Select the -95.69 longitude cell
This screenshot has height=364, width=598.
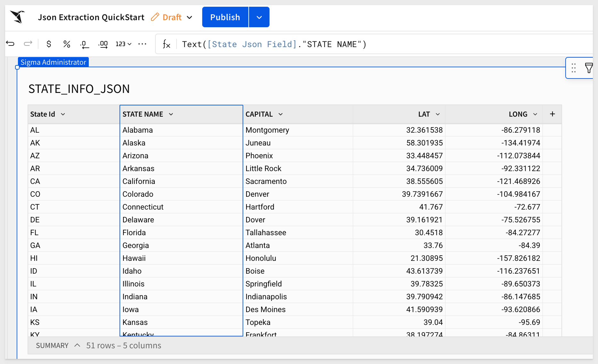point(494,322)
